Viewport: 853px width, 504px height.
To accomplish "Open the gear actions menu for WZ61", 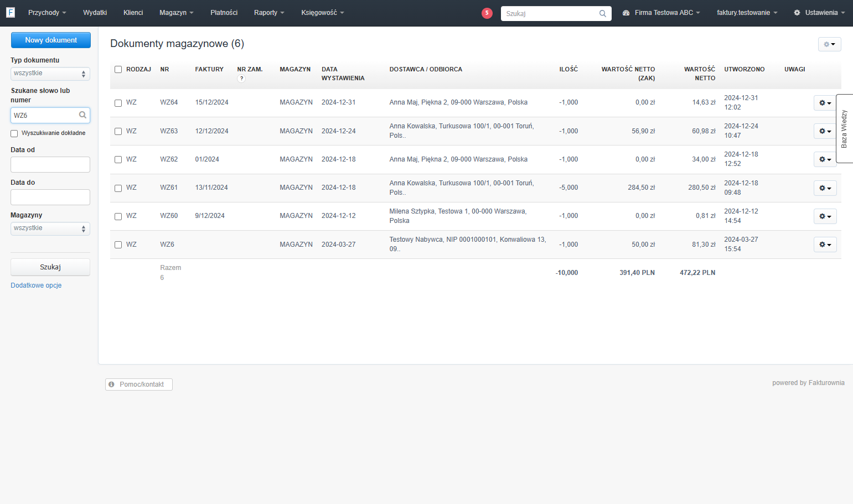I will (x=825, y=188).
